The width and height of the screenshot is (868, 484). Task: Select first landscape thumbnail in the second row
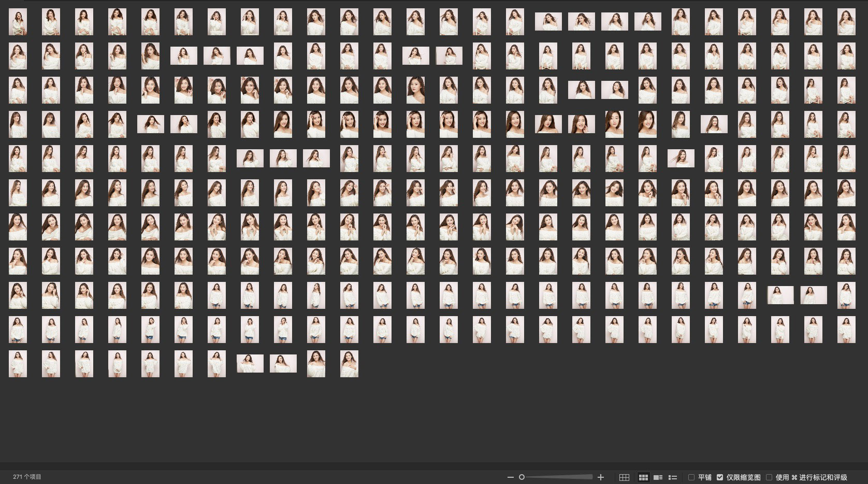point(184,56)
